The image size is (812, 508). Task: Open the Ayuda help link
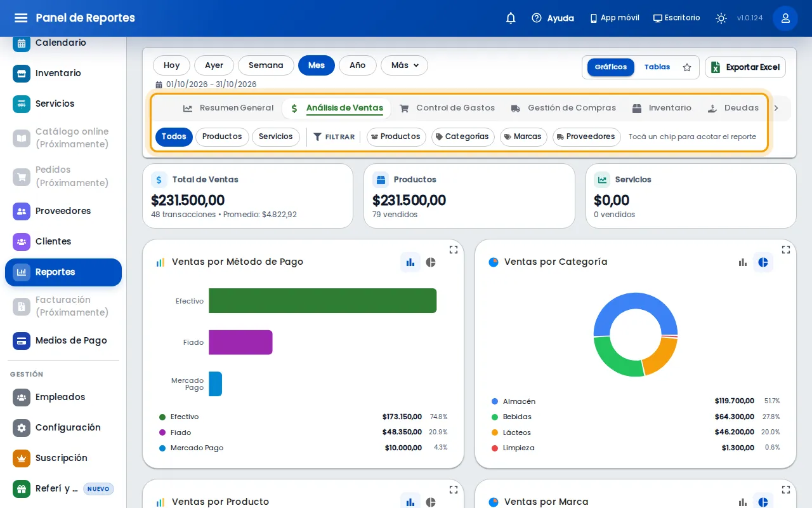click(553, 18)
